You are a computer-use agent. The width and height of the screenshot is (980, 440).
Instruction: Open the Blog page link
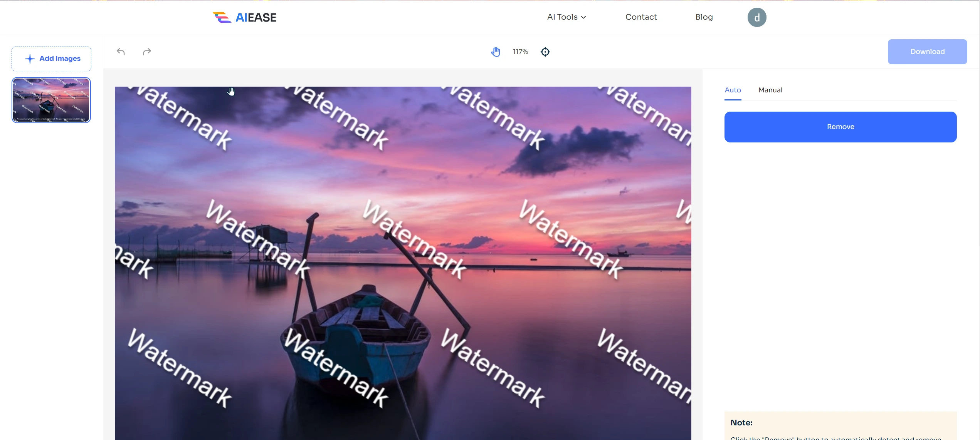click(704, 17)
